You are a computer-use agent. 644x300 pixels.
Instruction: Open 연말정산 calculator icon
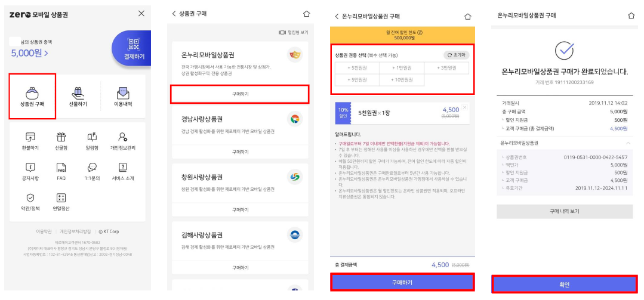click(x=61, y=198)
